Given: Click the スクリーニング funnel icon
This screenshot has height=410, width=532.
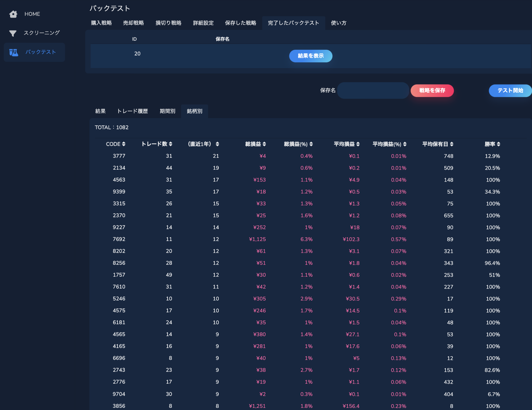Looking at the screenshot, I should (x=13, y=33).
